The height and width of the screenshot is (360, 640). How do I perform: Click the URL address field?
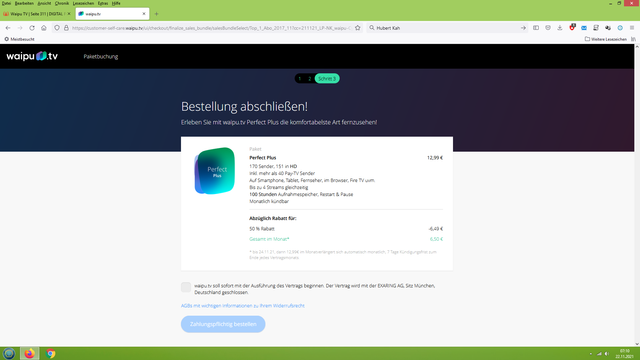(x=211, y=28)
